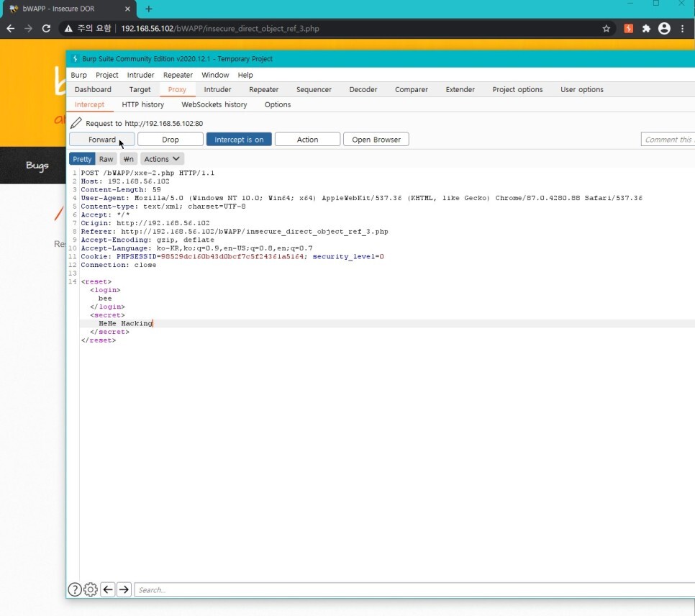
Task: Reload the page in Chrome
Action: (x=46, y=28)
